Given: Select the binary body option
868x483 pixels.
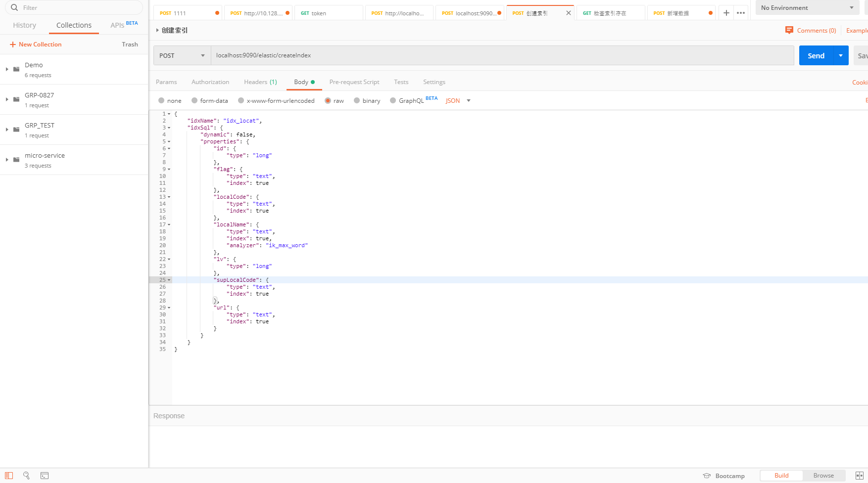Looking at the screenshot, I should point(357,101).
